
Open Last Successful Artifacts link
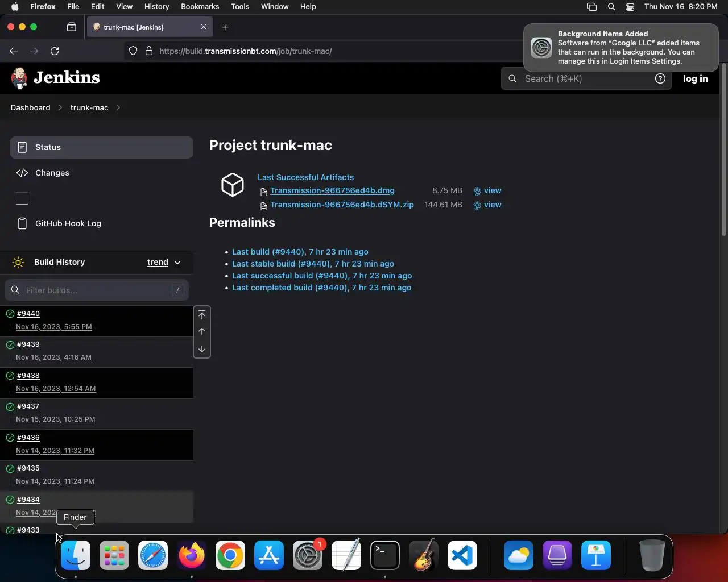coord(305,177)
